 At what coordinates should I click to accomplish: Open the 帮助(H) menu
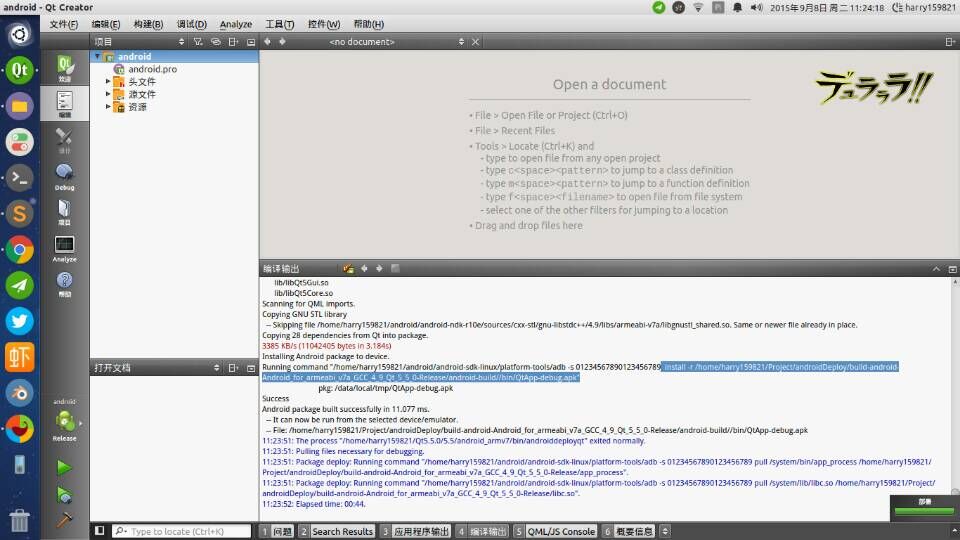coord(369,24)
